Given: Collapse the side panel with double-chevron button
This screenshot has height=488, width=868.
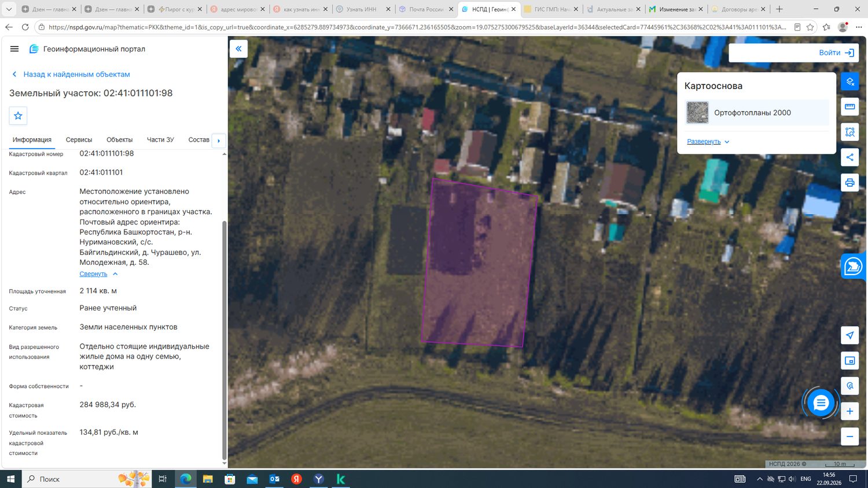Looking at the screenshot, I should [238, 49].
